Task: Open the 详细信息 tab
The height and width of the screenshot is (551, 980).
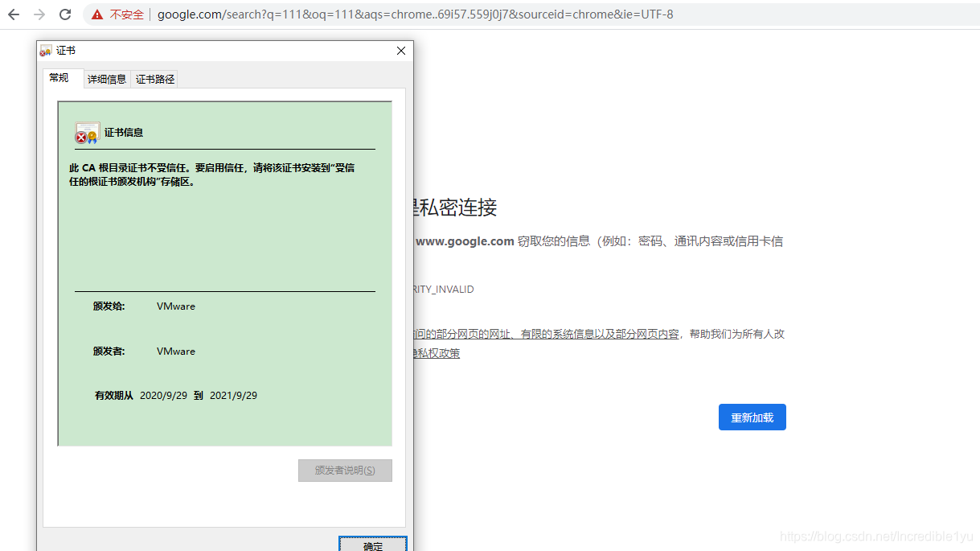Action: pyautogui.click(x=107, y=79)
